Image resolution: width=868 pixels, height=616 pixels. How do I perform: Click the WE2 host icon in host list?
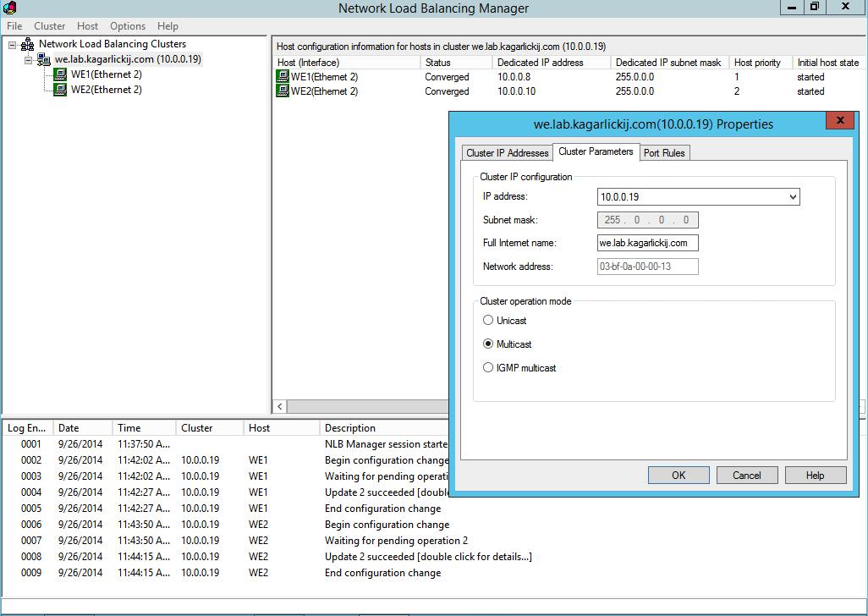coord(283,91)
